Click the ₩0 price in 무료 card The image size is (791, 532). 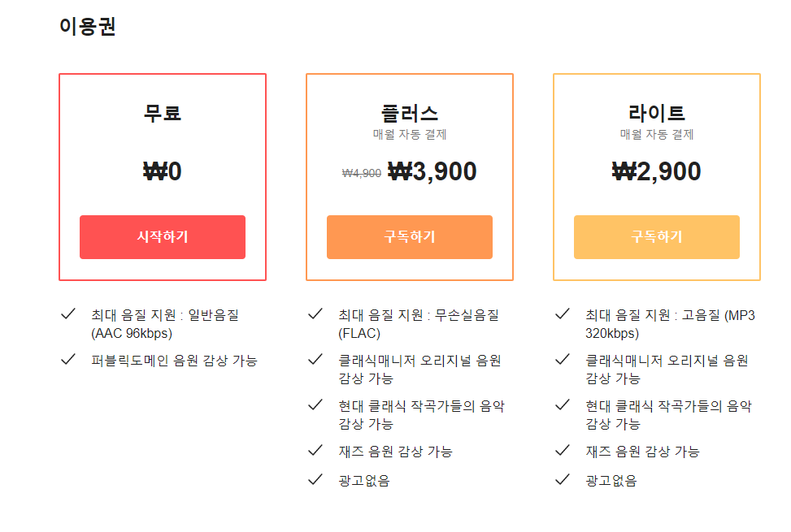[163, 171]
